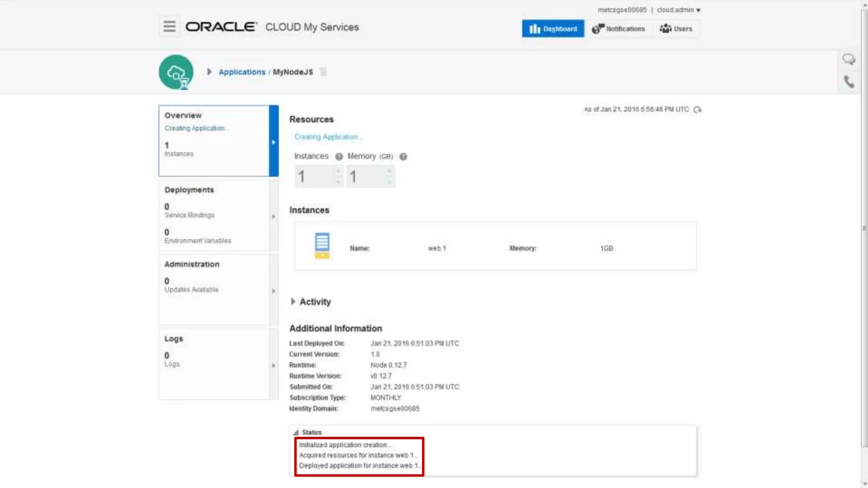Click the Deployments tab arrow

tap(274, 216)
